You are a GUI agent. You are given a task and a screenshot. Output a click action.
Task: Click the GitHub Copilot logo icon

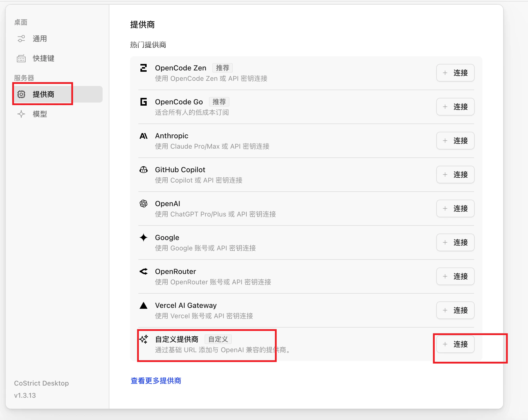click(144, 170)
